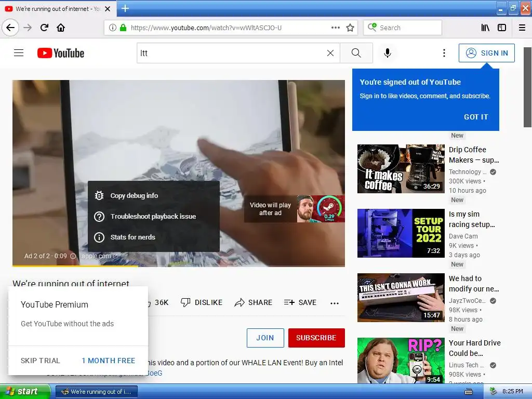Image resolution: width=532 pixels, height=399 pixels.
Task: Bookmark this page with the star icon
Action: (x=350, y=28)
